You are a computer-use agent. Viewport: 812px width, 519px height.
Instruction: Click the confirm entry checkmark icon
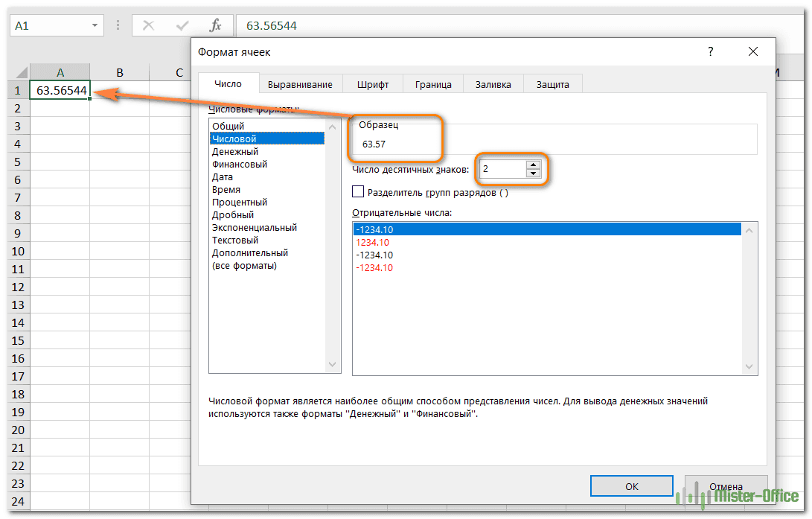click(x=182, y=25)
